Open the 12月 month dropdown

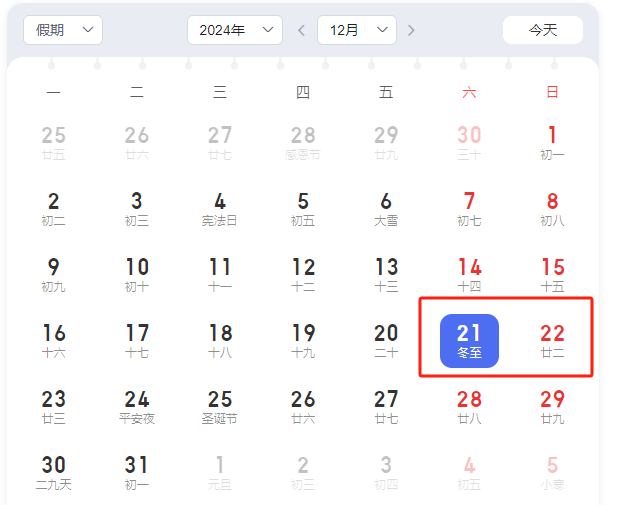pyautogui.click(x=357, y=30)
